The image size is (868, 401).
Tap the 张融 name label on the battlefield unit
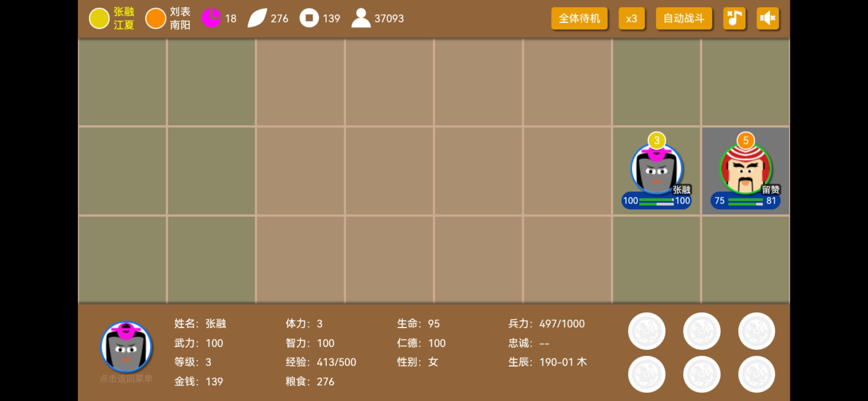(x=682, y=190)
